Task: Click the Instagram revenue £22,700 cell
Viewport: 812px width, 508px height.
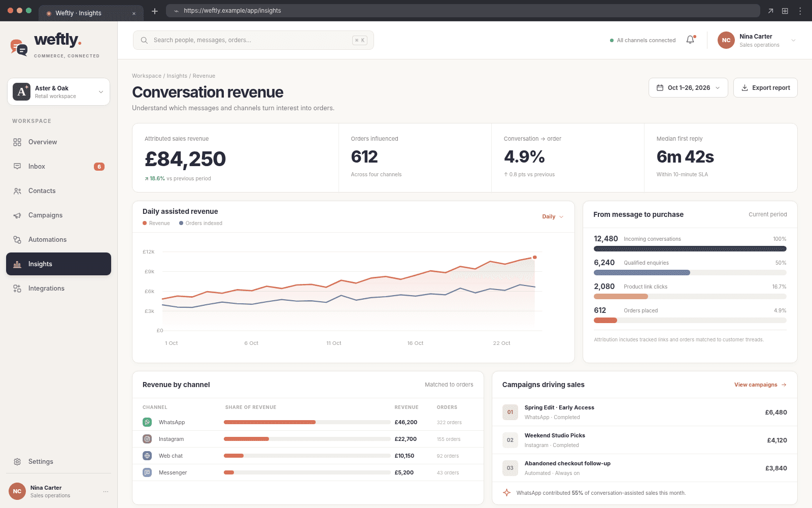Action: [x=405, y=439]
